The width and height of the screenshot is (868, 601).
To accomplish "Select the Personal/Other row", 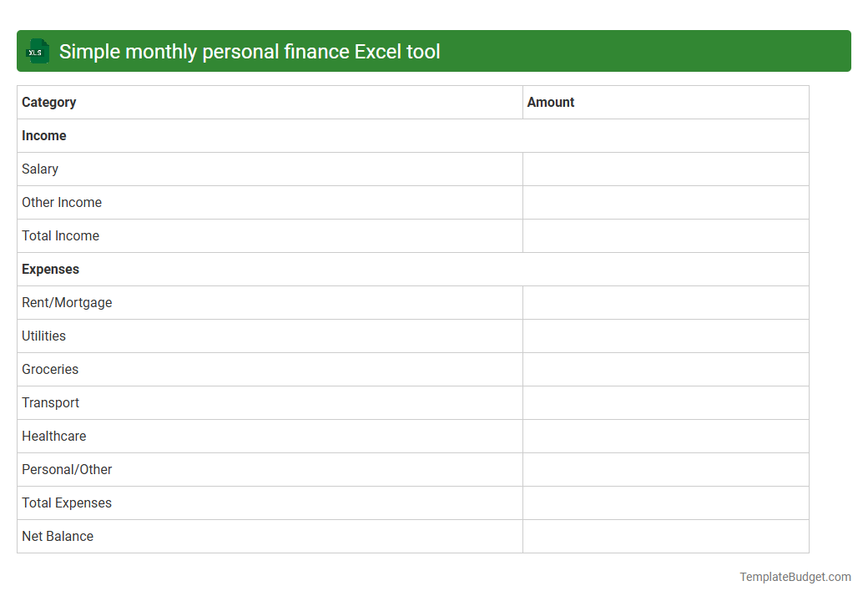I will [x=67, y=469].
